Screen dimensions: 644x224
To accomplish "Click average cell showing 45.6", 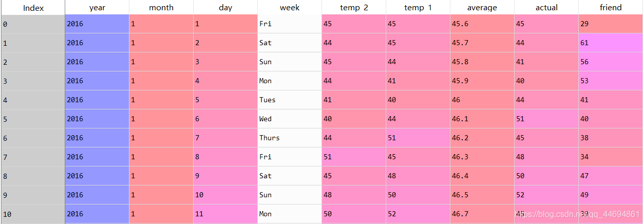I will (x=482, y=24).
